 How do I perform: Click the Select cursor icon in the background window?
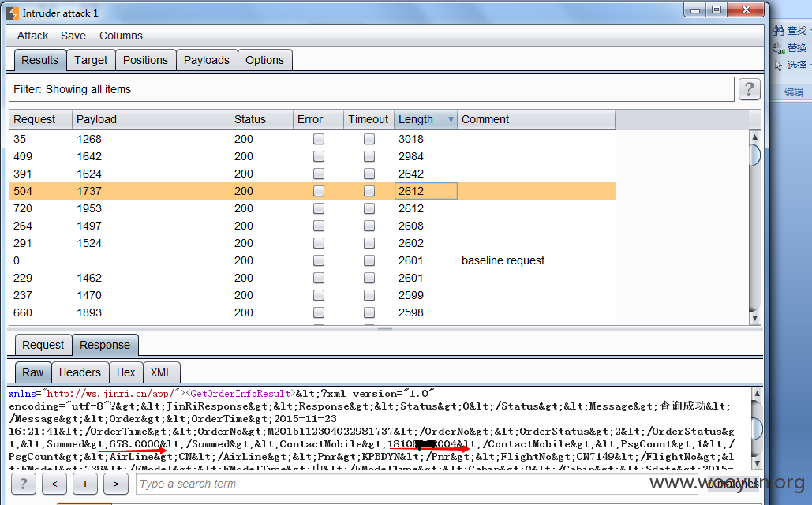click(778, 65)
